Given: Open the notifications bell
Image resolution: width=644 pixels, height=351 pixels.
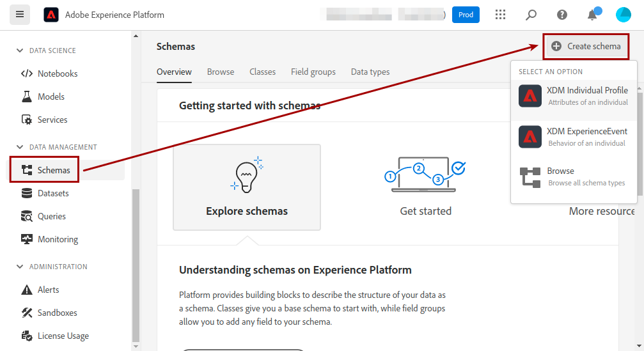Looking at the screenshot, I should tap(593, 14).
